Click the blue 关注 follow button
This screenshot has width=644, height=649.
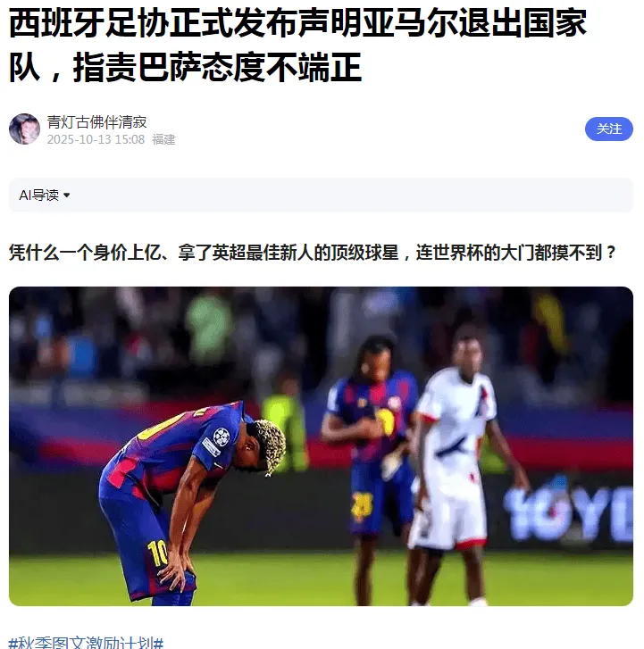coord(608,129)
